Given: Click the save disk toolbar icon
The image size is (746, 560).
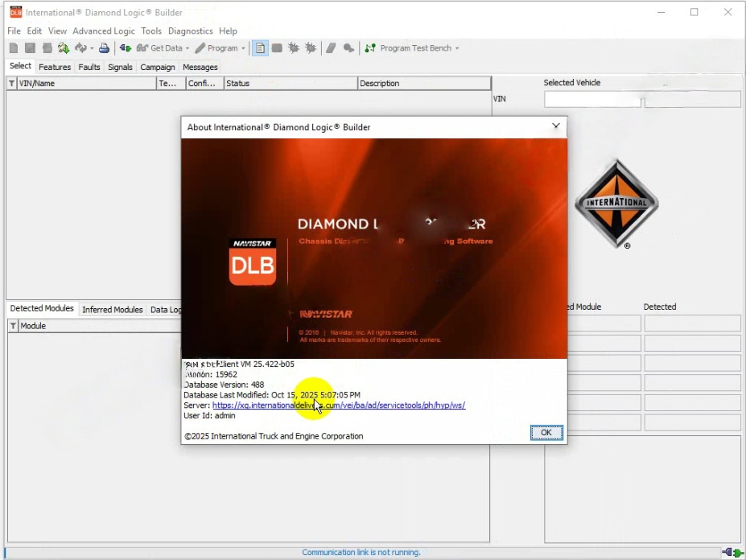Looking at the screenshot, I should (x=30, y=48).
